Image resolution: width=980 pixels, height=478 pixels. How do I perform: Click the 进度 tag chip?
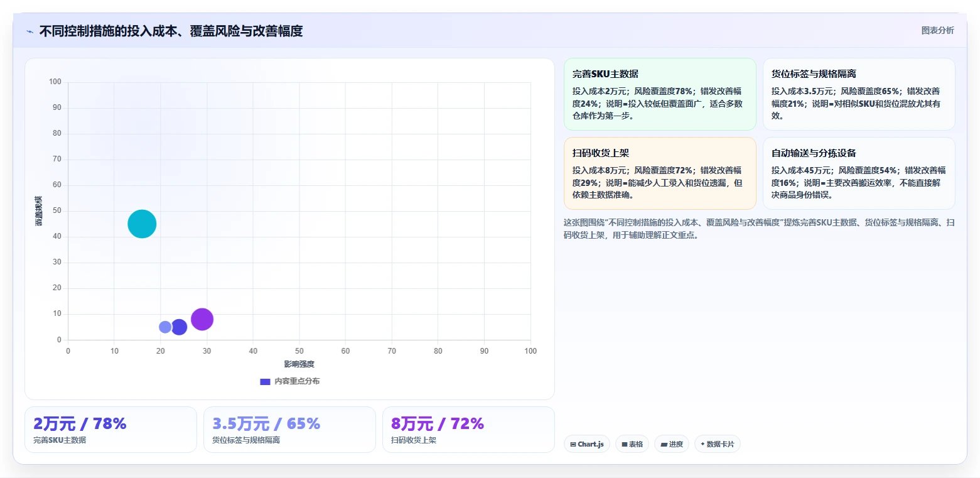(672, 444)
